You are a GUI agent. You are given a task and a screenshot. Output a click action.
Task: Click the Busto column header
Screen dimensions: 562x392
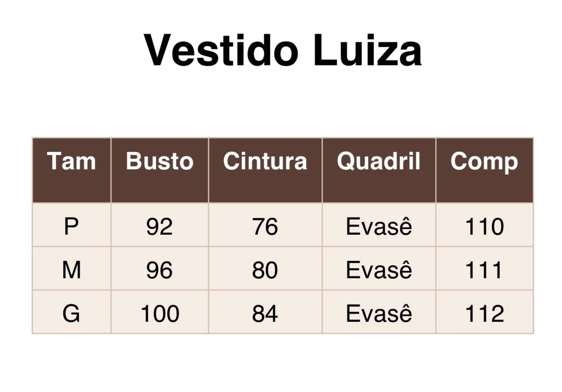coord(159,161)
